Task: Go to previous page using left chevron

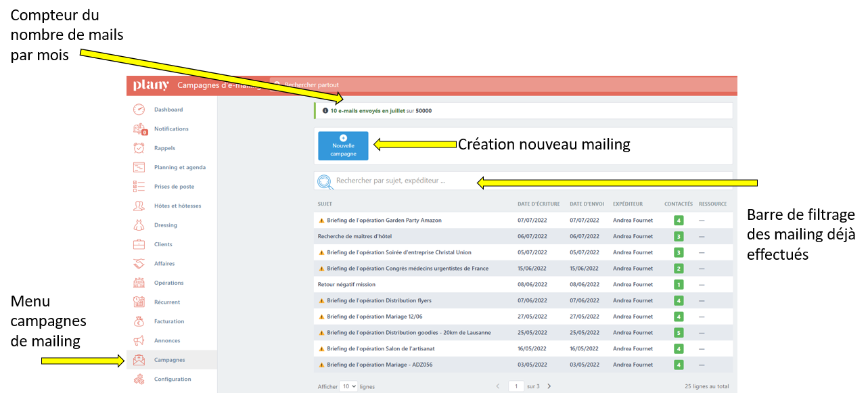Action: pos(499,386)
